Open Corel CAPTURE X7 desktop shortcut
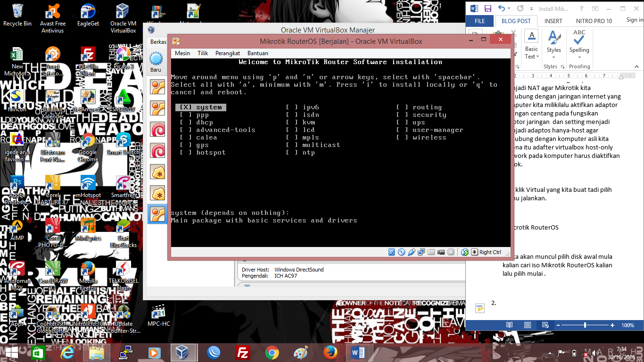644x362 pixels. (x=52, y=190)
